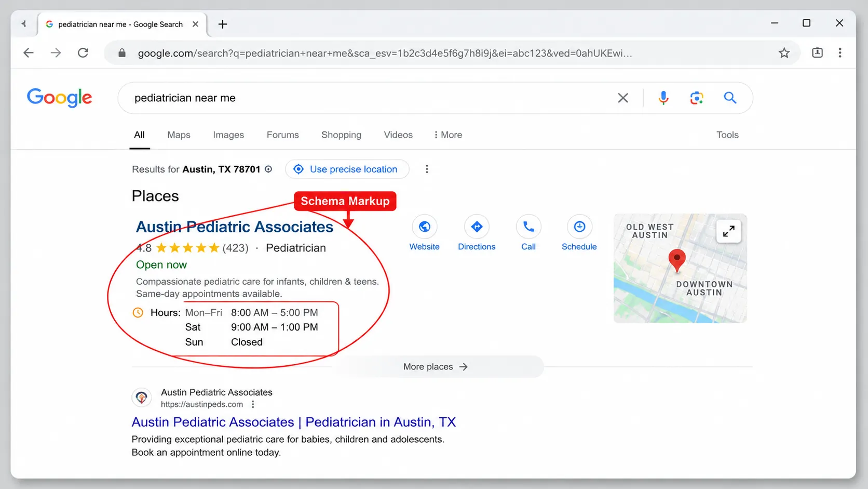Click the browser forward arrow
Image resolution: width=868 pixels, height=489 pixels.
click(x=56, y=52)
